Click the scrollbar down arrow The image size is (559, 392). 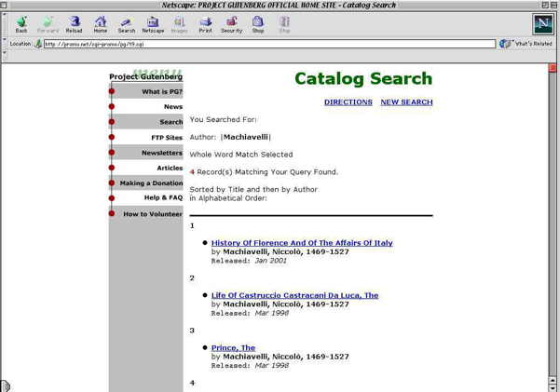(552, 387)
